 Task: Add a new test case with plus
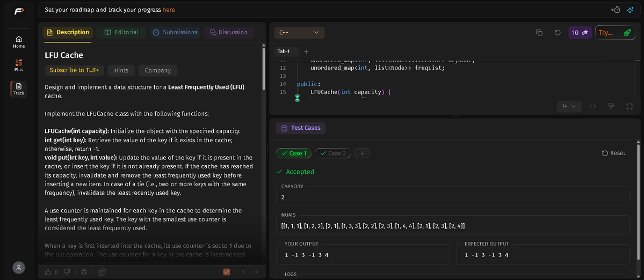click(362, 153)
